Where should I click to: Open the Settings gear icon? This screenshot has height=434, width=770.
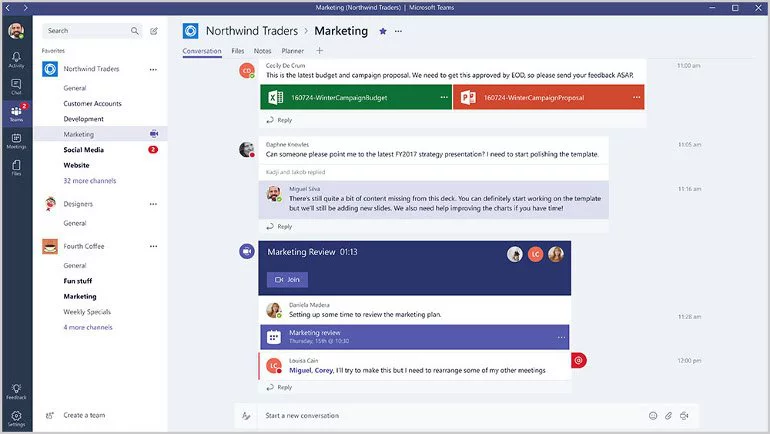[16, 418]
